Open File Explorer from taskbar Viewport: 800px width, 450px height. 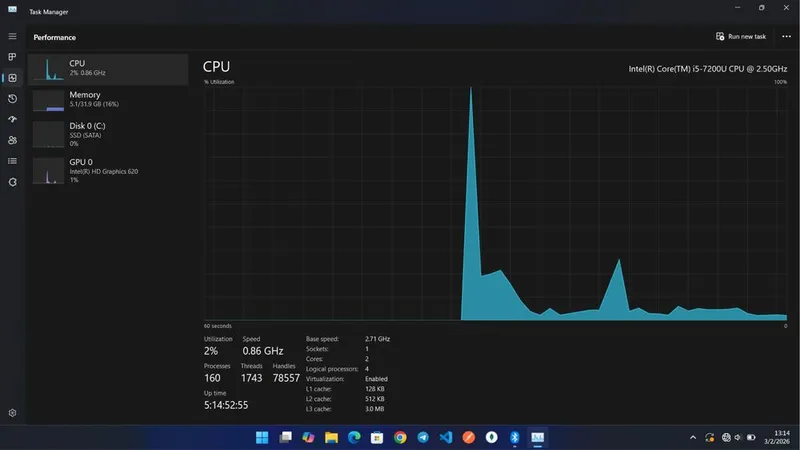331,437
